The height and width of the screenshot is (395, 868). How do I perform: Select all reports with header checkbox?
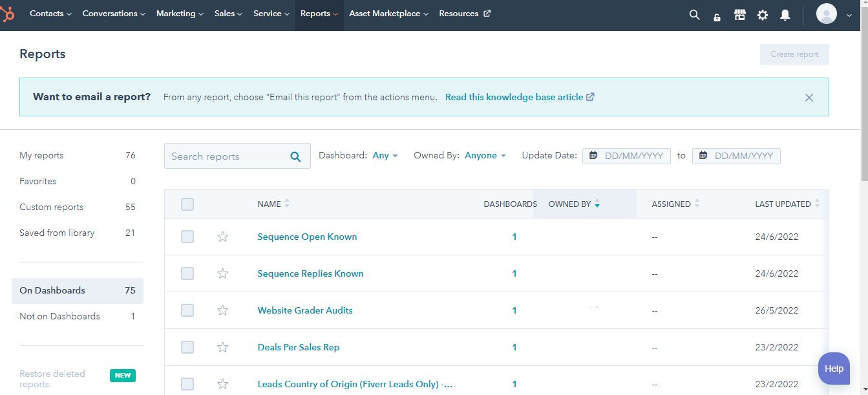click(x=187, y=204)
